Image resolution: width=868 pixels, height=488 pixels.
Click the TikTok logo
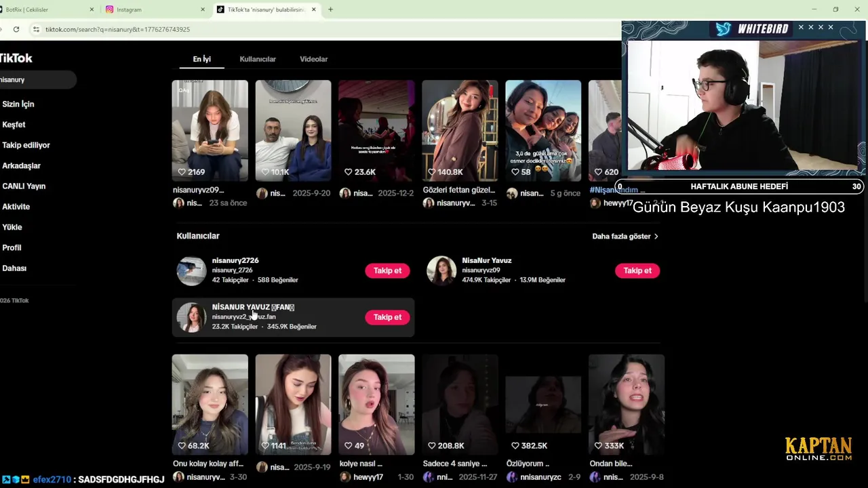[x=16, y=58]
